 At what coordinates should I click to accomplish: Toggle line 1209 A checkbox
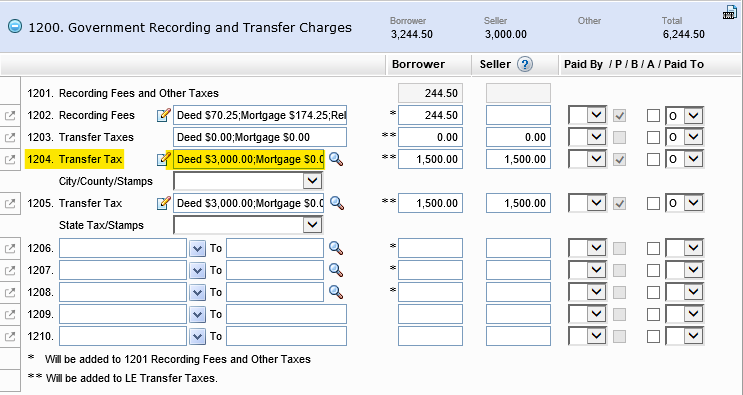tap(653, 314)
